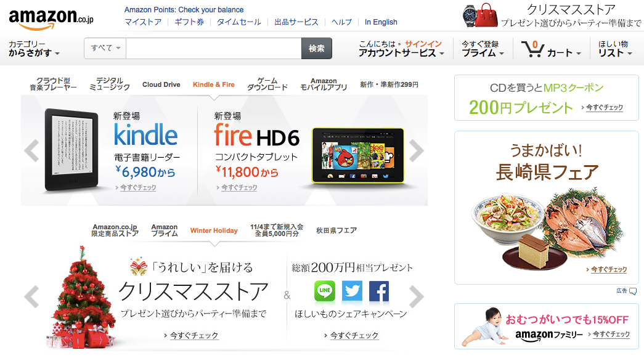The image size is (644, 358).
Task: Click into the main search input field
Action: point(214,49)
